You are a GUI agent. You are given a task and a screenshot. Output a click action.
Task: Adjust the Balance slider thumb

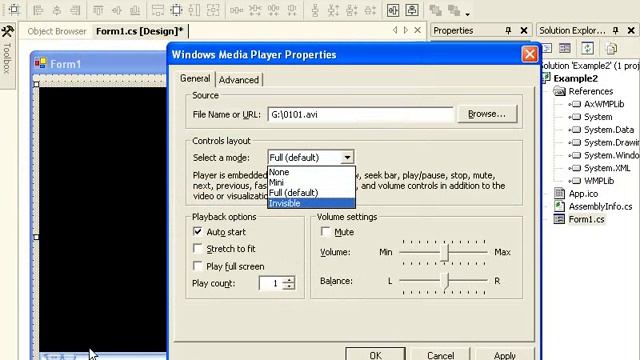(445, 282)
